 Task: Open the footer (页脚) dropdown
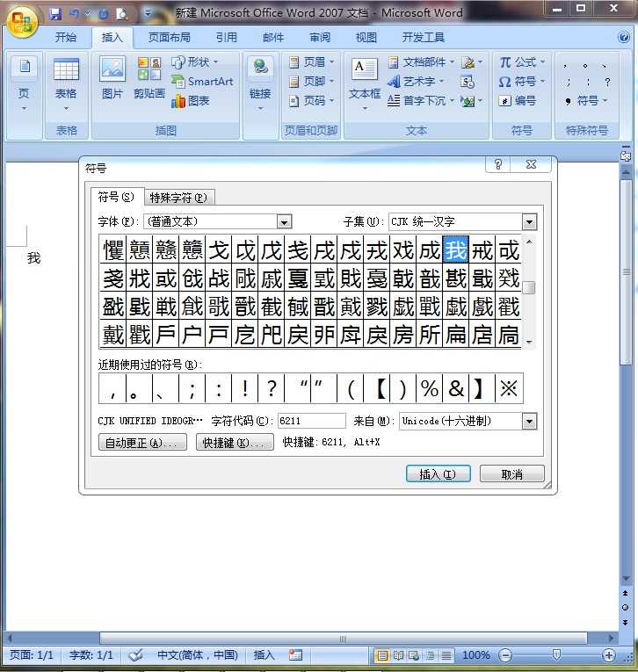311,81
